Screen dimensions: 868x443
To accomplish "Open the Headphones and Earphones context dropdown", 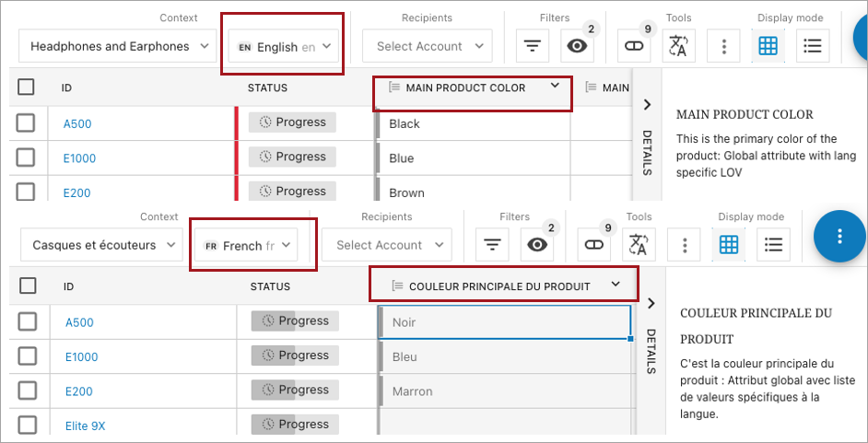I will pyautogui.click(x=118, y=46).
